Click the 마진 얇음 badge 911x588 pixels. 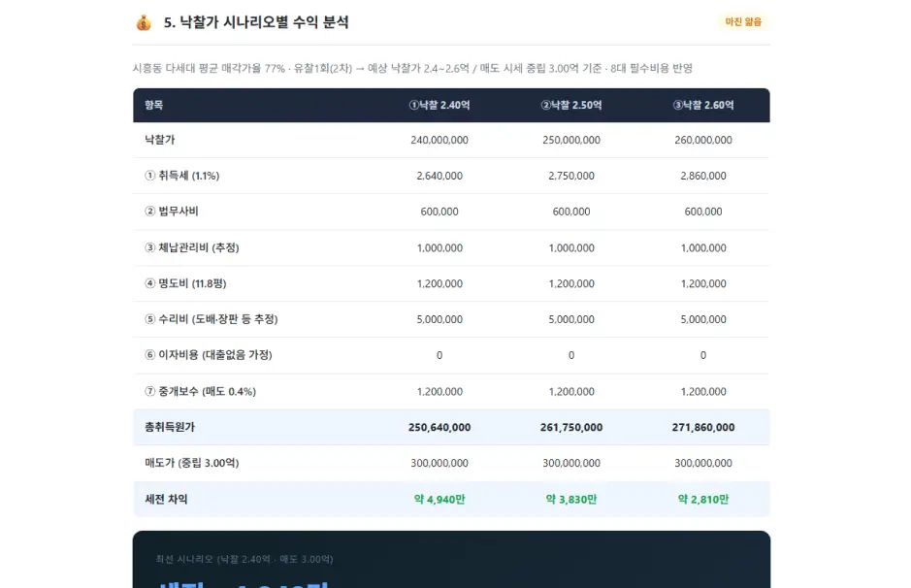(743, 21)
